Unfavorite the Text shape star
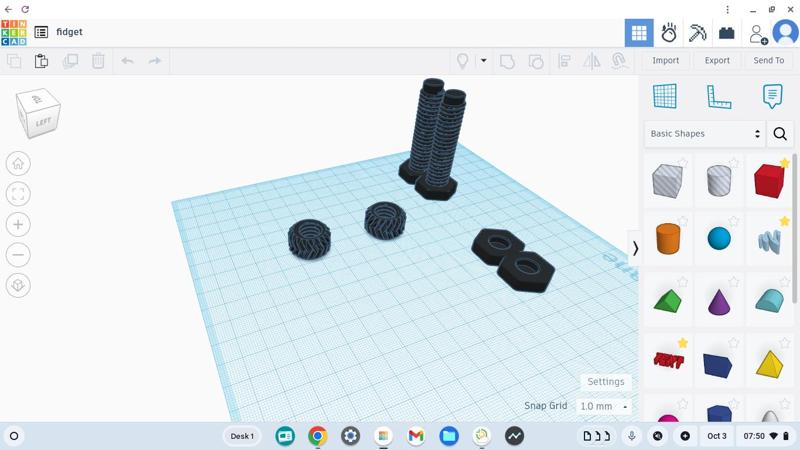 coord(683,343)
